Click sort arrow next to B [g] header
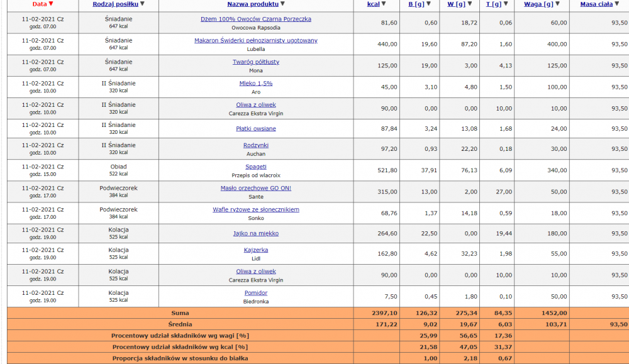The height and width of the screenshot is (364, 629). pyautogui.click(x=428, y=4)
